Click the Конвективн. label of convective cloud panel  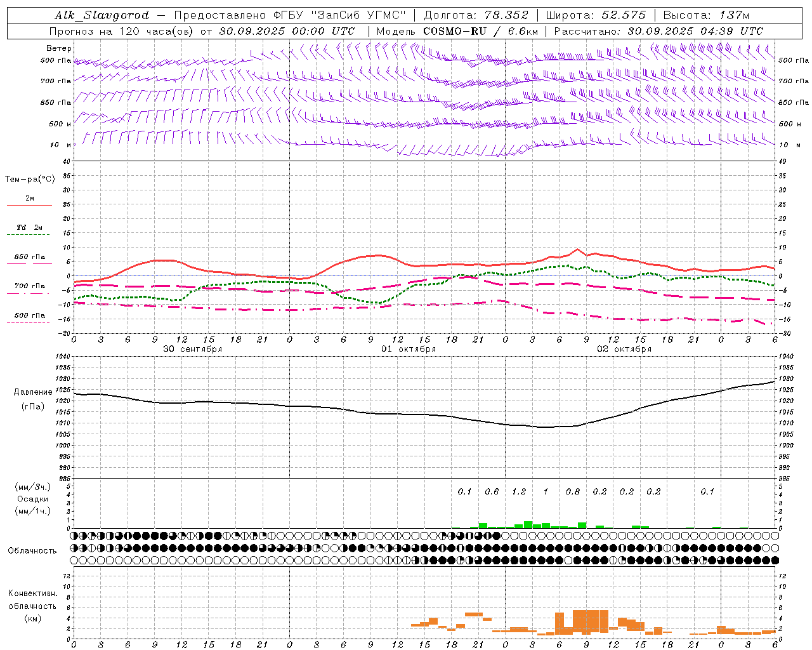click(33, 594)
